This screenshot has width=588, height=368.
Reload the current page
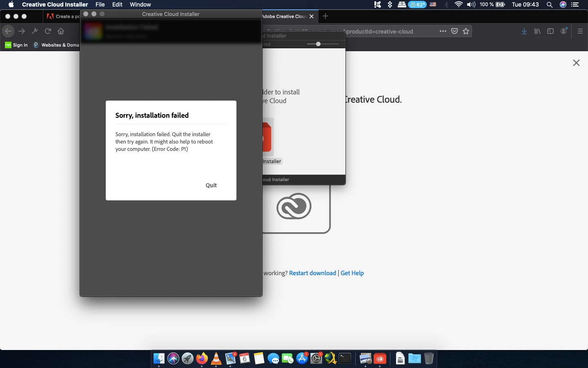point(48,31)
